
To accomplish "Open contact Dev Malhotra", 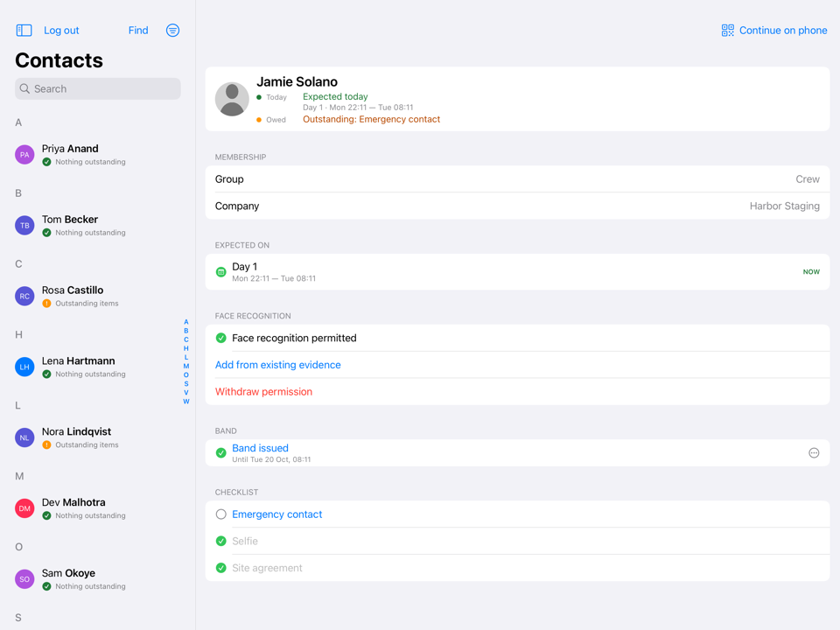I will [97, 508].
